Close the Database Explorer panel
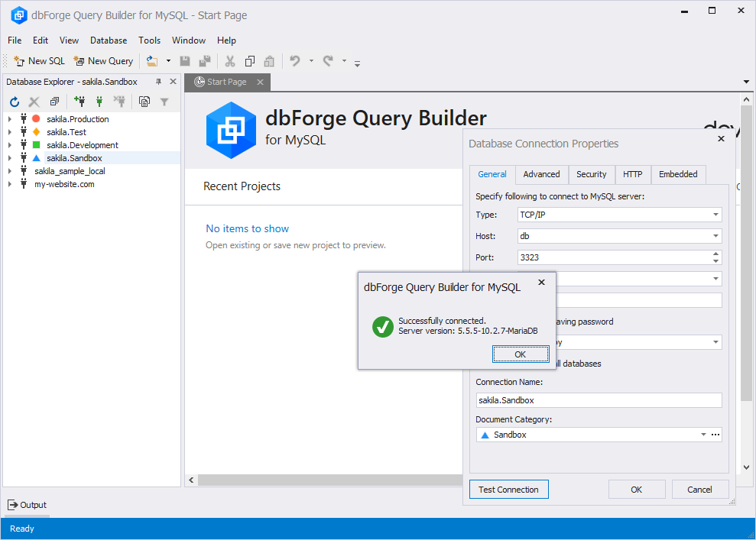The image size is (756, 540). coord(173,82)
